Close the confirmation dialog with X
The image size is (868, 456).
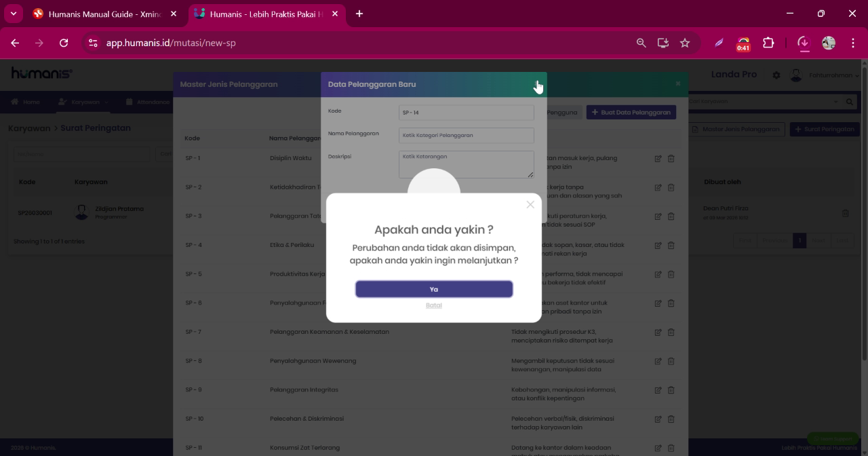[x=530, y=204]
